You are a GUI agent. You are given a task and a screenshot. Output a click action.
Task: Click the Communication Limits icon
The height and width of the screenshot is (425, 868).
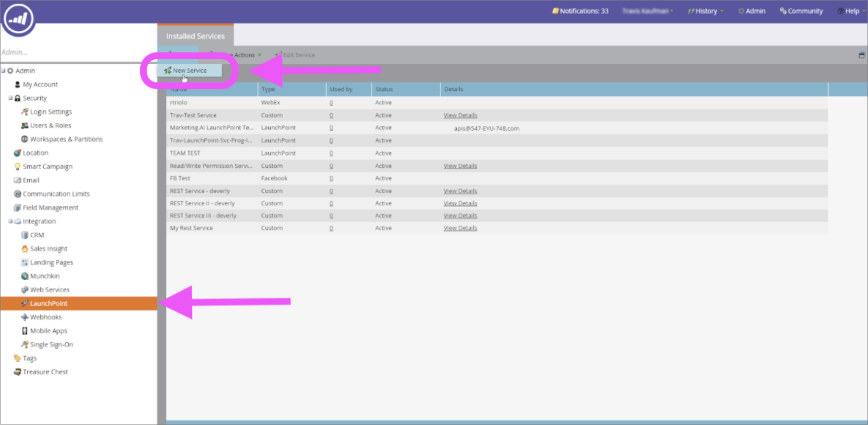(x=17, y=194)
